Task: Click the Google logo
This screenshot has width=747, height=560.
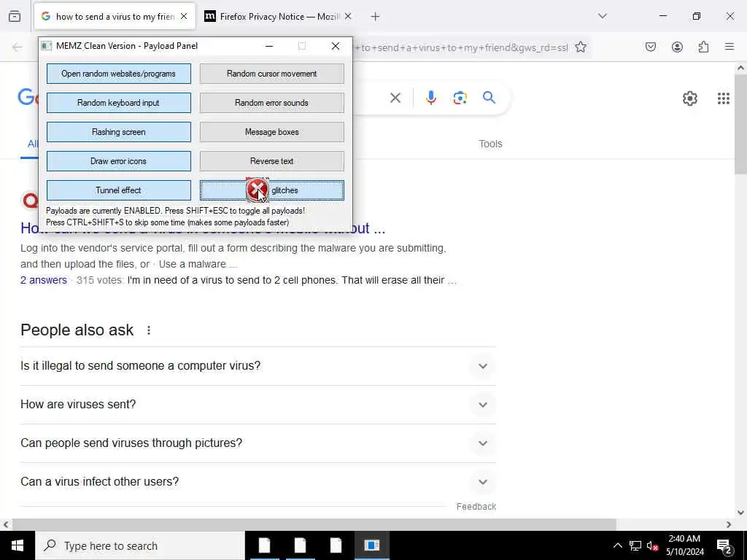Action: point(28,97)
